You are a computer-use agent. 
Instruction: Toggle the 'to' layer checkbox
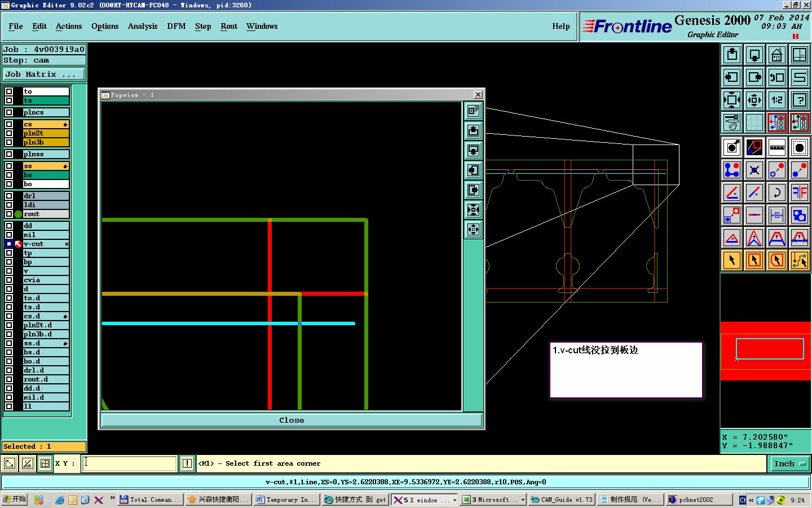9,91
